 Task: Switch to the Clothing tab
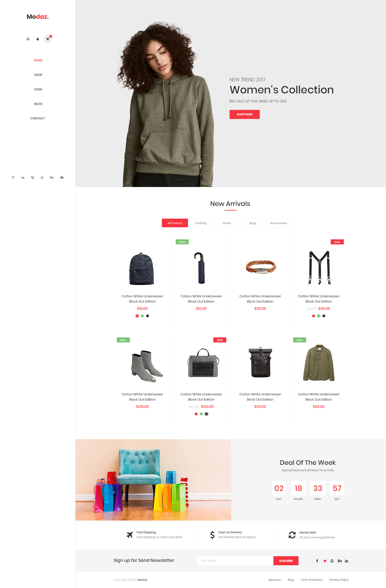coord(201,223)
